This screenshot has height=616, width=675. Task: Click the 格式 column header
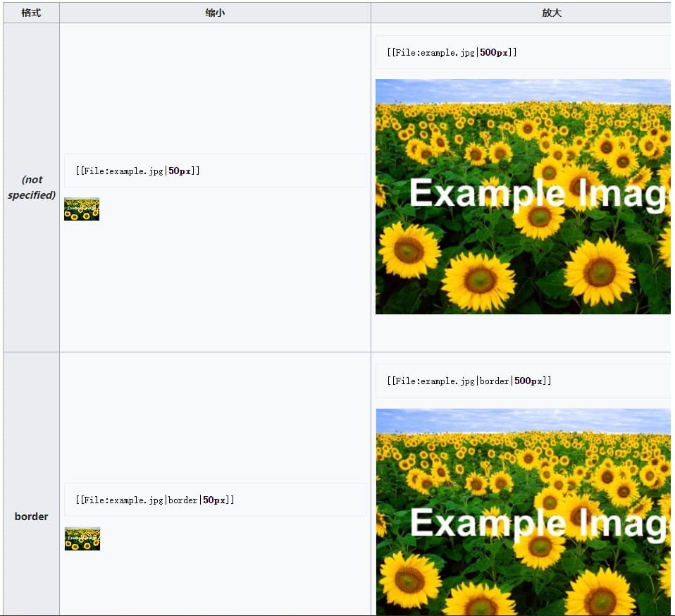[x=31, y=13]
